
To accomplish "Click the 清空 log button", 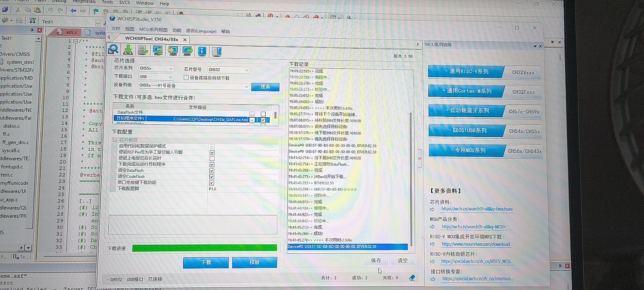I will pyautogui.click(x=402, y=260).
